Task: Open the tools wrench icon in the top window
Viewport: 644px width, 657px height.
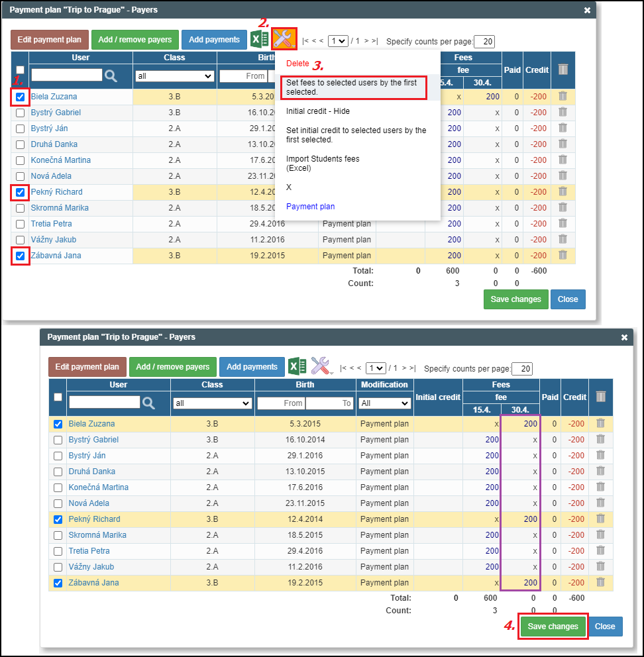Action: [x=284, y=39]
